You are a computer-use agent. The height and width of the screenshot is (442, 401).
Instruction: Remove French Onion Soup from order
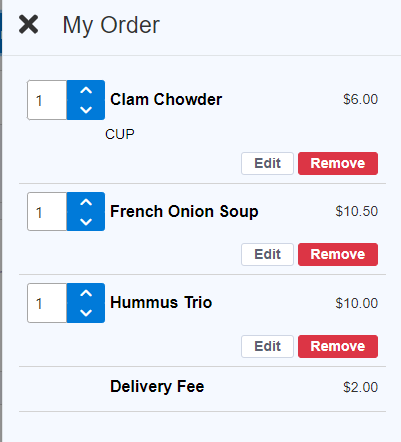[x=338, y=254]
